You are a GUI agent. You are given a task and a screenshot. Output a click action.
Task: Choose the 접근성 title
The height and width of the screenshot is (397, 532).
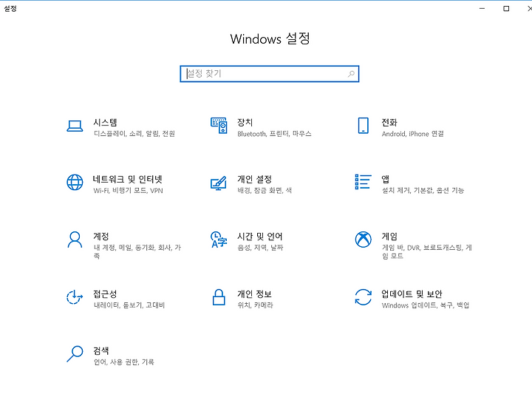coord(105,293)
